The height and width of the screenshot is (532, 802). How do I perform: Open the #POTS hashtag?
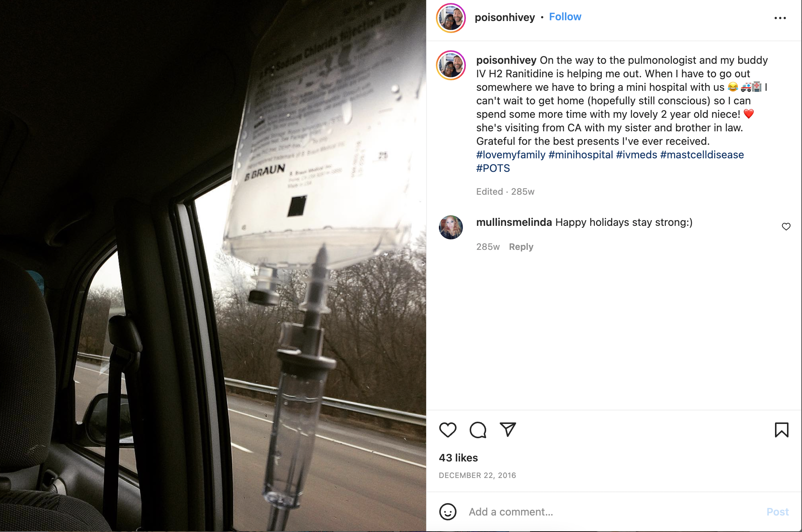(x=493, y=168)
